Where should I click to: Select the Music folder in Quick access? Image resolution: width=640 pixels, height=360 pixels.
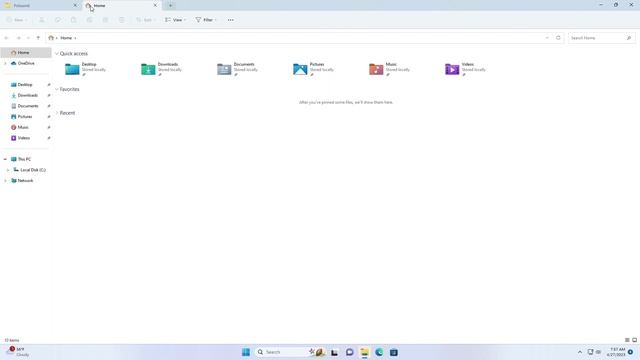[x=390, y=69]
